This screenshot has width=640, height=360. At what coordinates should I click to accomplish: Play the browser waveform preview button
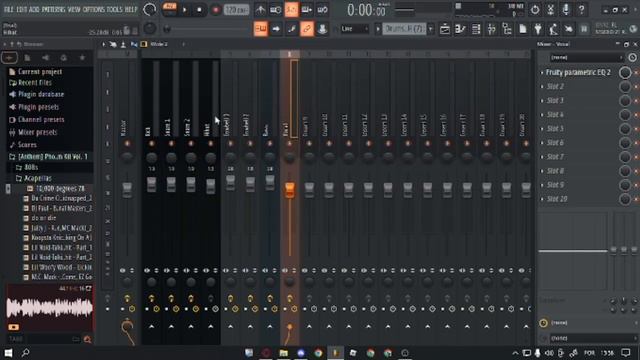coord(13,327)
